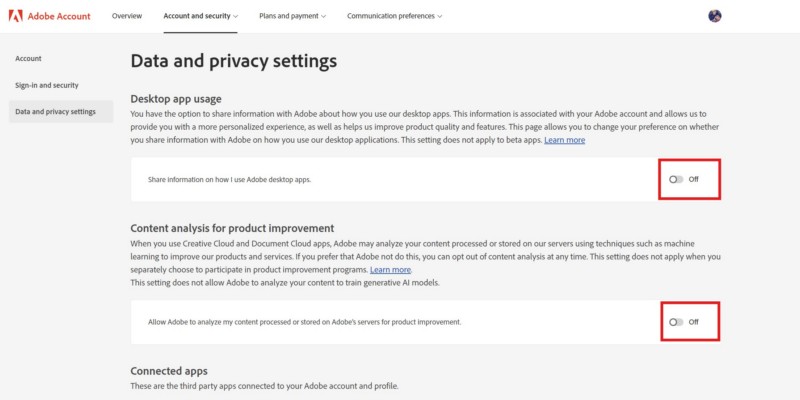This screenshot has height=400, width=800.
Task: Toggle content analysis for product improvement switch
Action: coord(677,322)
